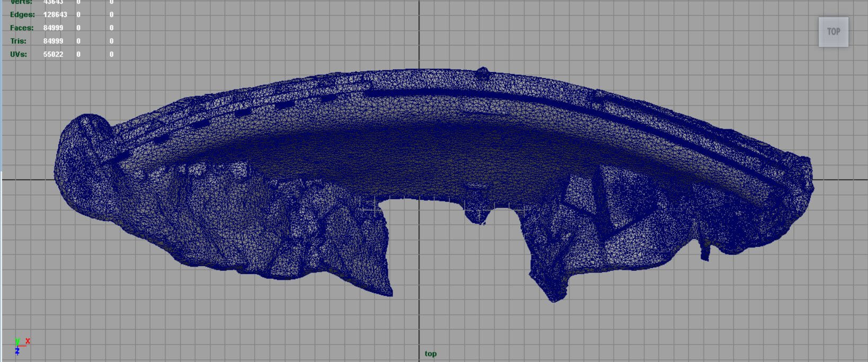Select the 'top' camera name label
This screenshot has height=362, width=868.
430,354
